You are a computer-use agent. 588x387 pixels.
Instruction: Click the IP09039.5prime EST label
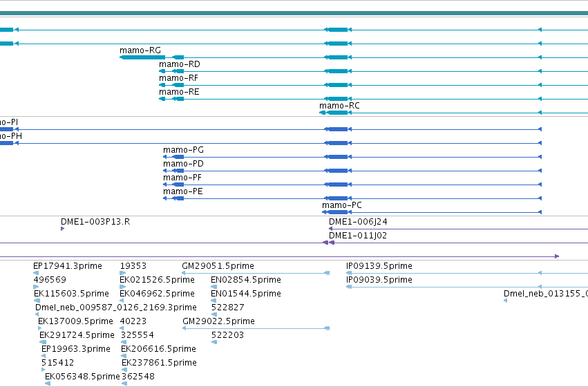point(379,280)
